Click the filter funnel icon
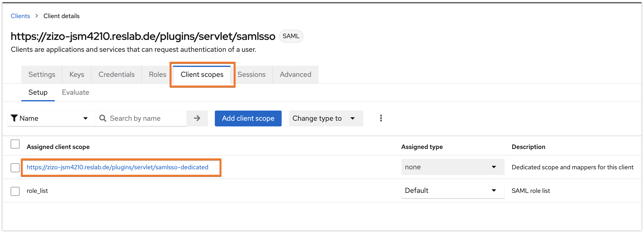Viewport: 644px width, 233px height. tap(14, 118)
